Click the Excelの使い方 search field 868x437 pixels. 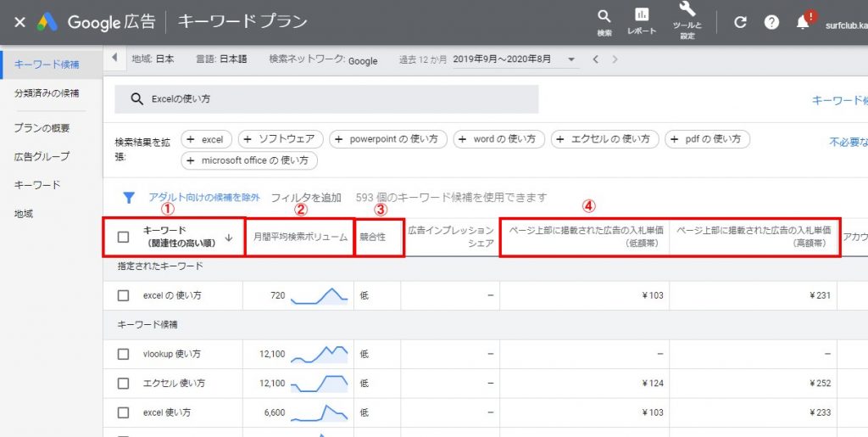click(326, 99)
